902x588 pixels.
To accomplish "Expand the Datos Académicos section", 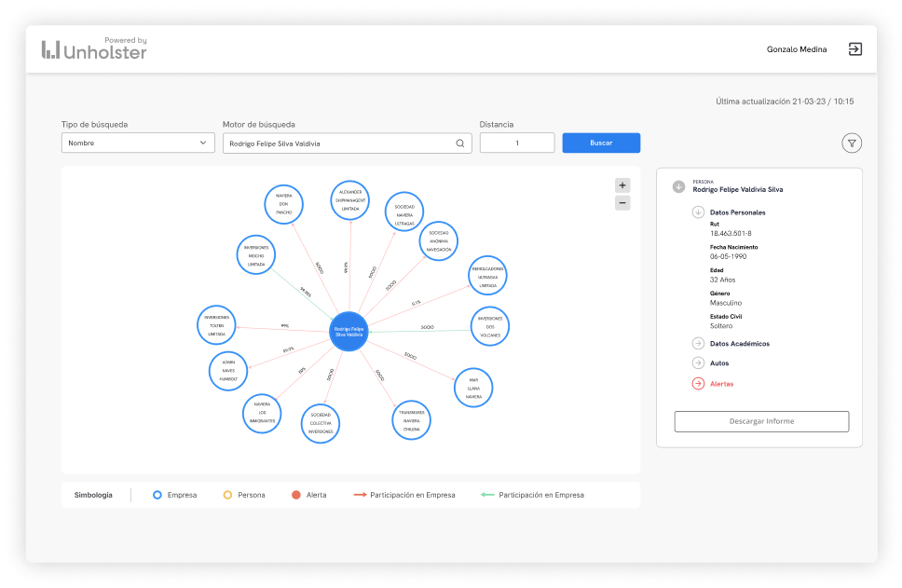I will pyautogui.click(x=698, y=344).
